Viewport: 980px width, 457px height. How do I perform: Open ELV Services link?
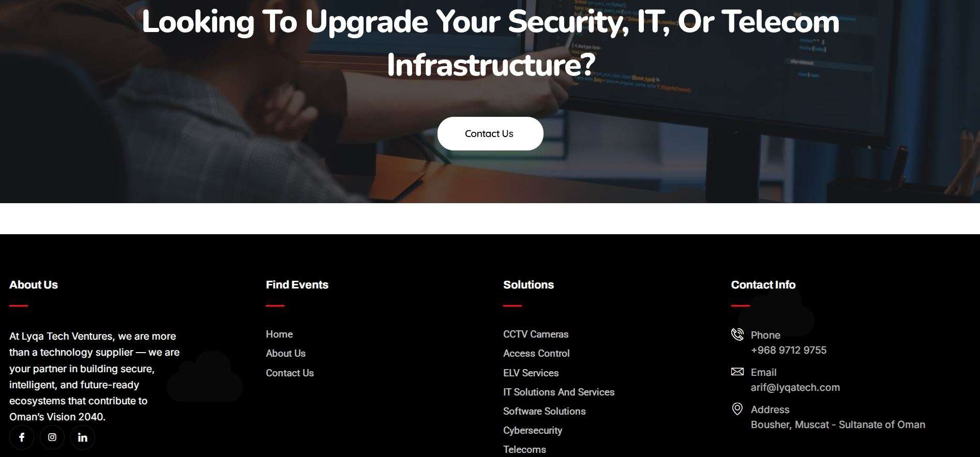click(531, 373)
